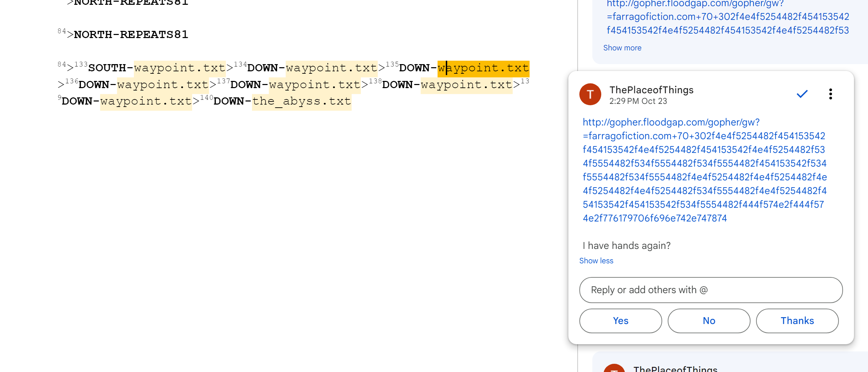Click waypoint.txt after 136 DOWN
Viewport: 868px width, 372px height.
[163, 85]
